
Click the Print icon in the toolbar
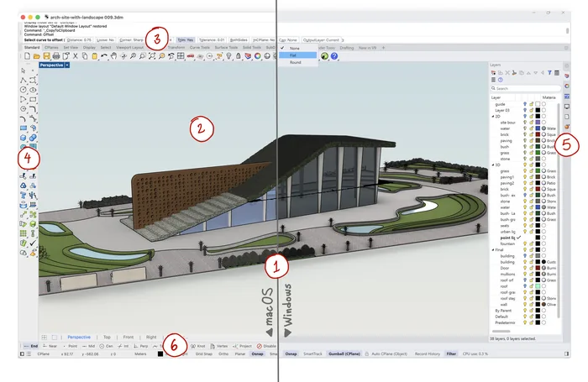click(x=56, y=56)
